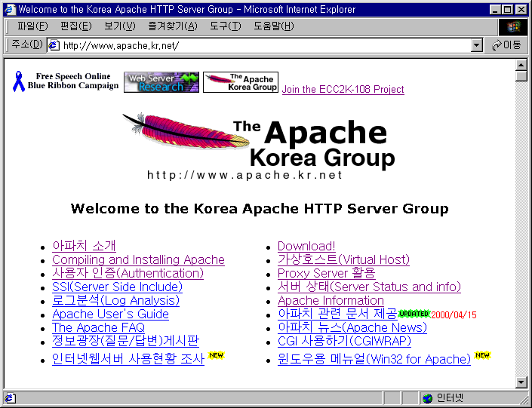Expand the address bar dropdown arrow
Viewport: 532px width, 408px height.
coord(477,45)
